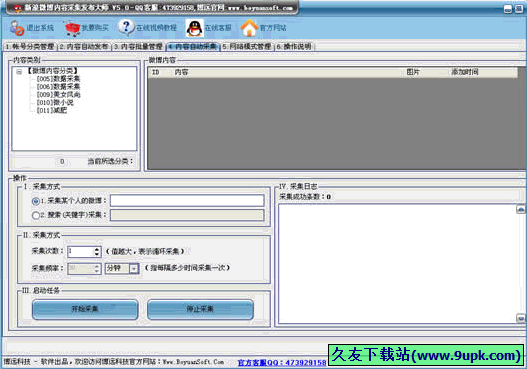This screenshot has height=369, width=527.
Task: Click the log panel scroll-up arrow
Action: point(521,210)
